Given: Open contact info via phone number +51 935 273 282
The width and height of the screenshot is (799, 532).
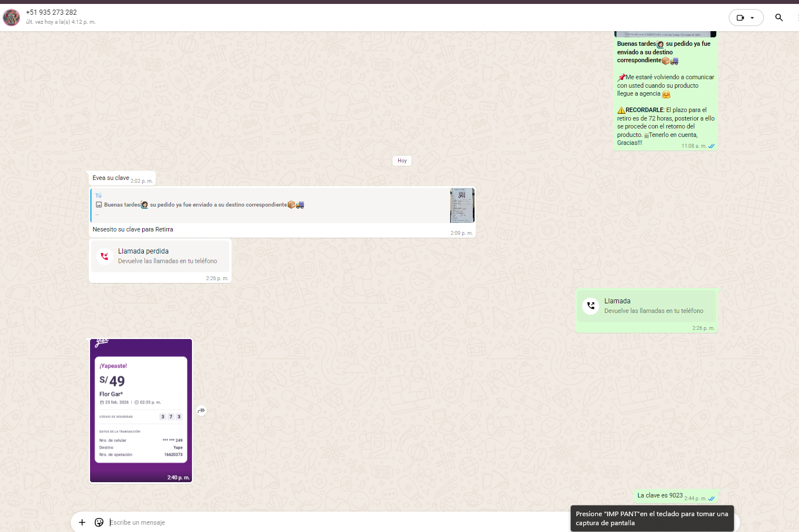Looking at the screenshot, I should tap(52, 12).
